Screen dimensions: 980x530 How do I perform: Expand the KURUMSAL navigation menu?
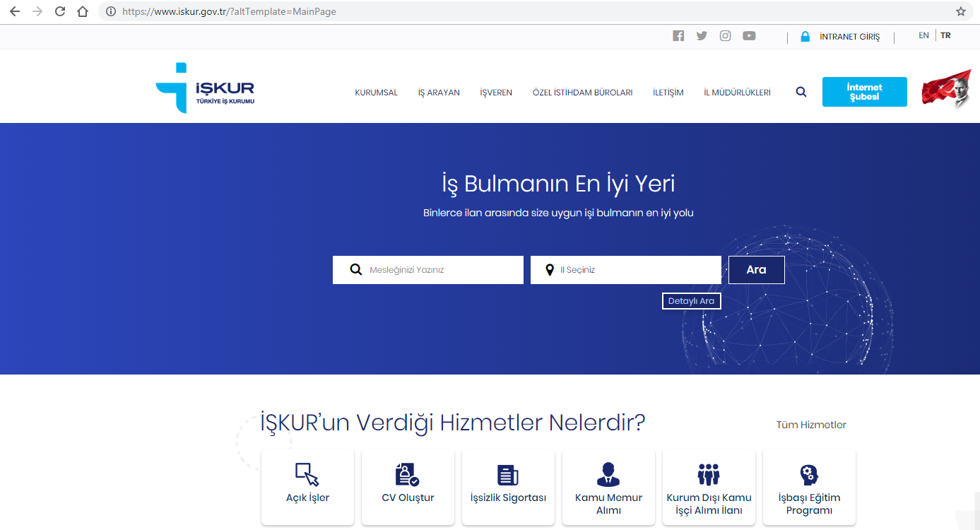[376, 93]
